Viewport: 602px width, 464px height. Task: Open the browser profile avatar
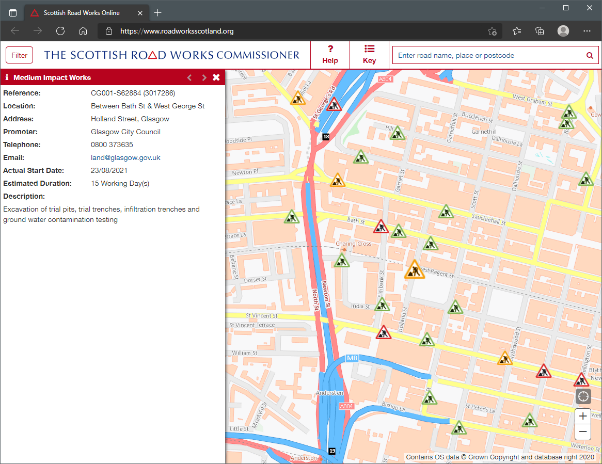(563, 31)
